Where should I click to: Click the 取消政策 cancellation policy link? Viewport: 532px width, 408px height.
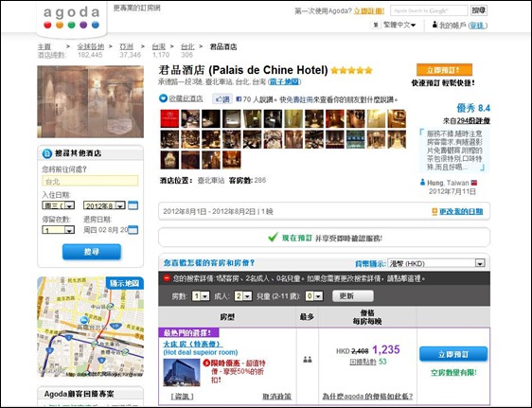click(276, 396)
